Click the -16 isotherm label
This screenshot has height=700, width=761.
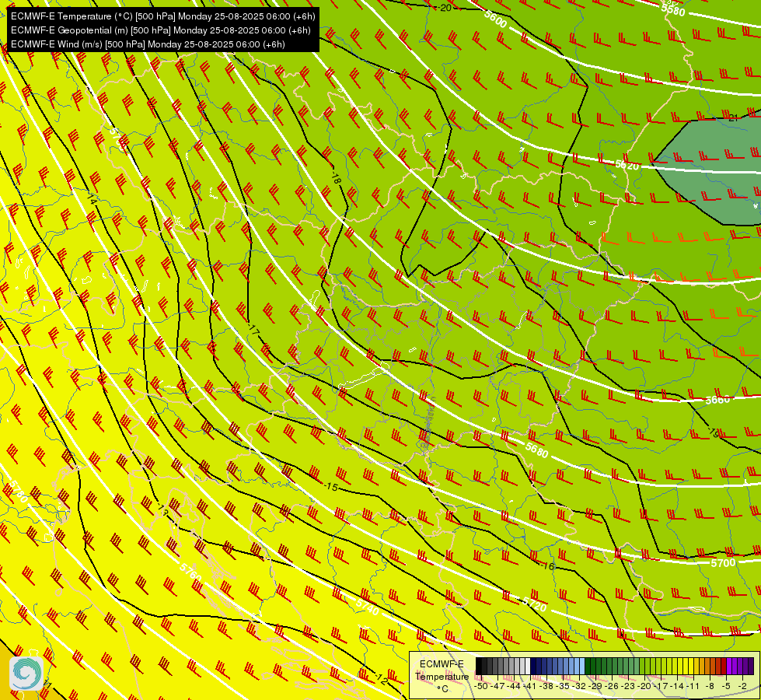click(x=547, y=566)
